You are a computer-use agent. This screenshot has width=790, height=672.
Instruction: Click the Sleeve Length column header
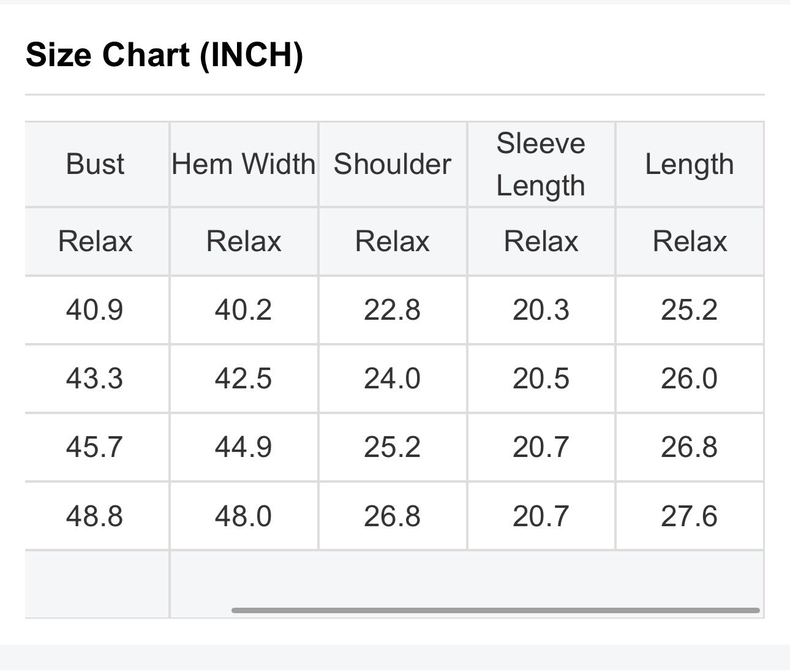coord(541,164)
